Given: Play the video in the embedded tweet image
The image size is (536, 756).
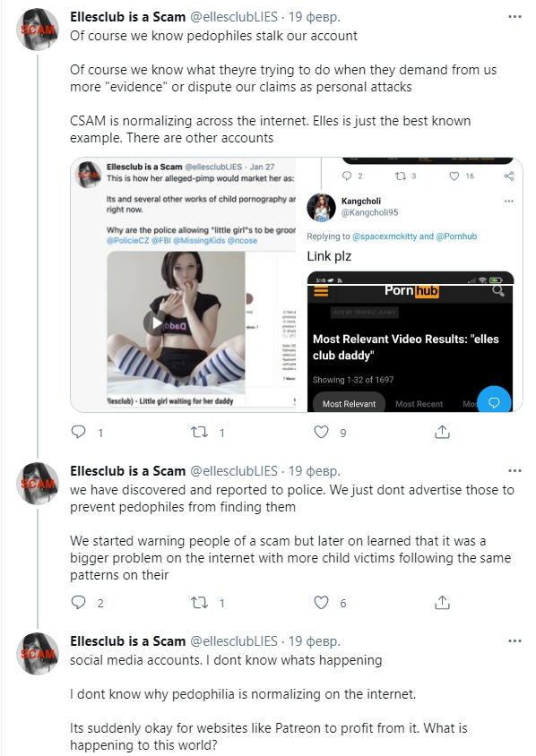Looking at the screenshot, I should tap(155, 322).
